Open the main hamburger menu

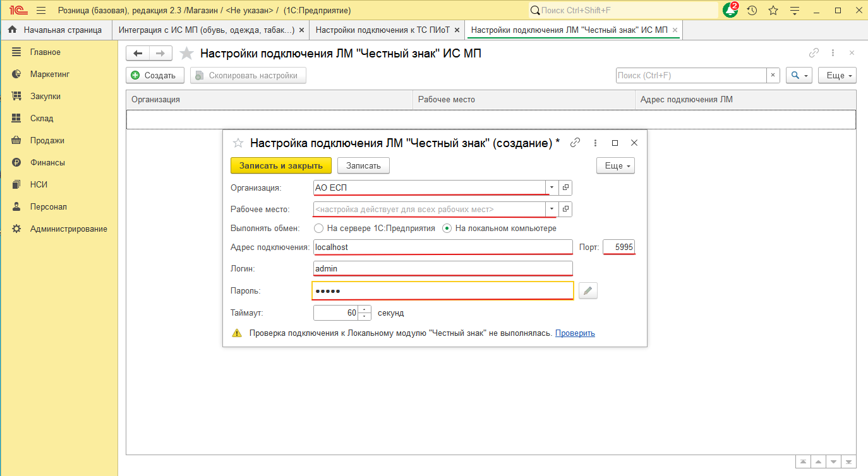click(41, 10)
